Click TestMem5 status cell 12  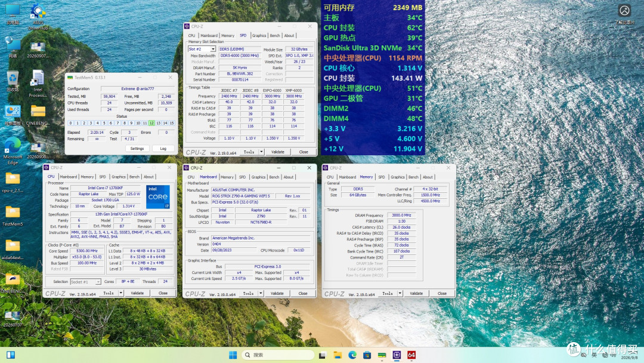click(151, 123)
